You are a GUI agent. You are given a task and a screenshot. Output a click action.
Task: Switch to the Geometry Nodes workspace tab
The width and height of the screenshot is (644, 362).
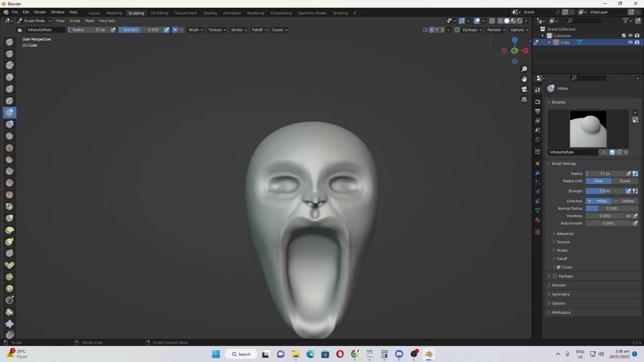pyautogui.click(x=312, y=13)
